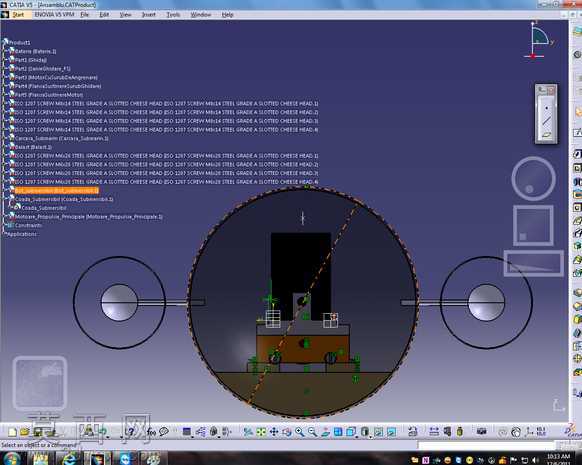The image size is (582, 465).
Task: Select Part1 (Ghidaj) in the tree
Action: [30, 60]
